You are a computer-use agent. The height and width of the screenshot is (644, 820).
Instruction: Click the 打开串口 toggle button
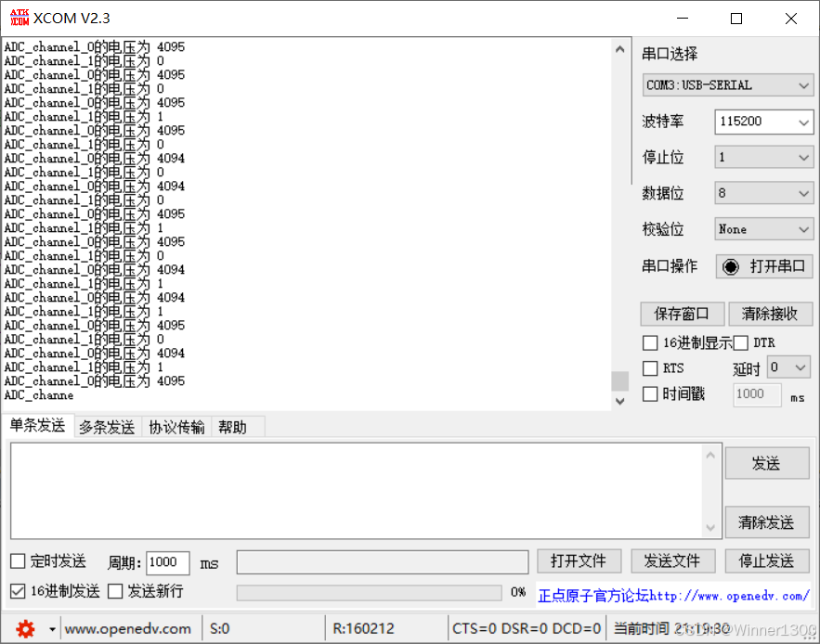click(x=763, y=266)
